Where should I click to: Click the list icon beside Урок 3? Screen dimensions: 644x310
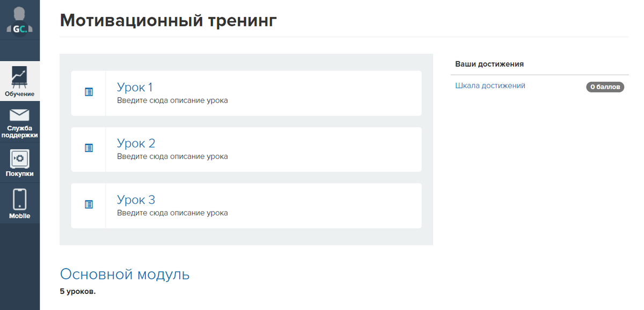(x=89, y=205)
